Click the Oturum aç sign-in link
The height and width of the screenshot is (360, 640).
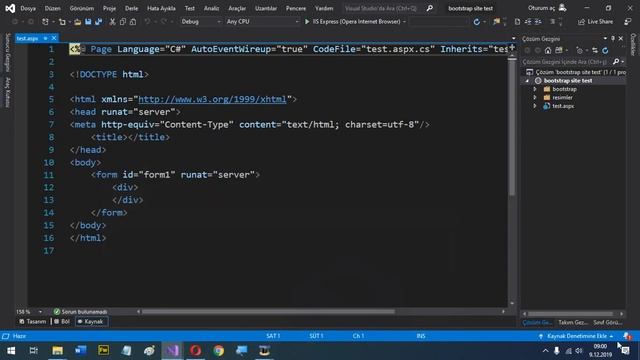(x=541, y=8)
